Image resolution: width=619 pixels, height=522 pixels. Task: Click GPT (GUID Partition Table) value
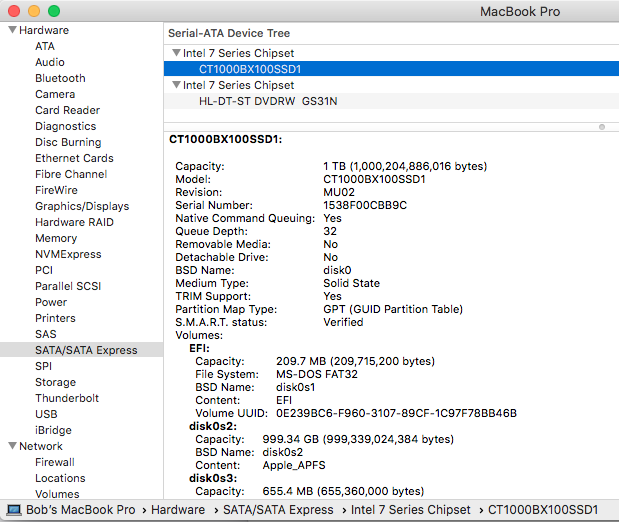[x=393, y=309]
